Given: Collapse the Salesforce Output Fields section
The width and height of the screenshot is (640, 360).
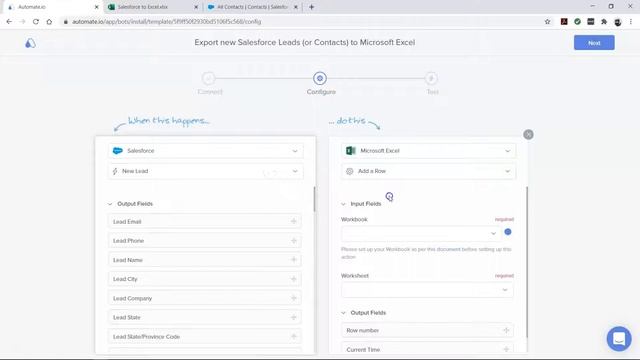Looking at the screenshot, I should (x=110, y=204).
